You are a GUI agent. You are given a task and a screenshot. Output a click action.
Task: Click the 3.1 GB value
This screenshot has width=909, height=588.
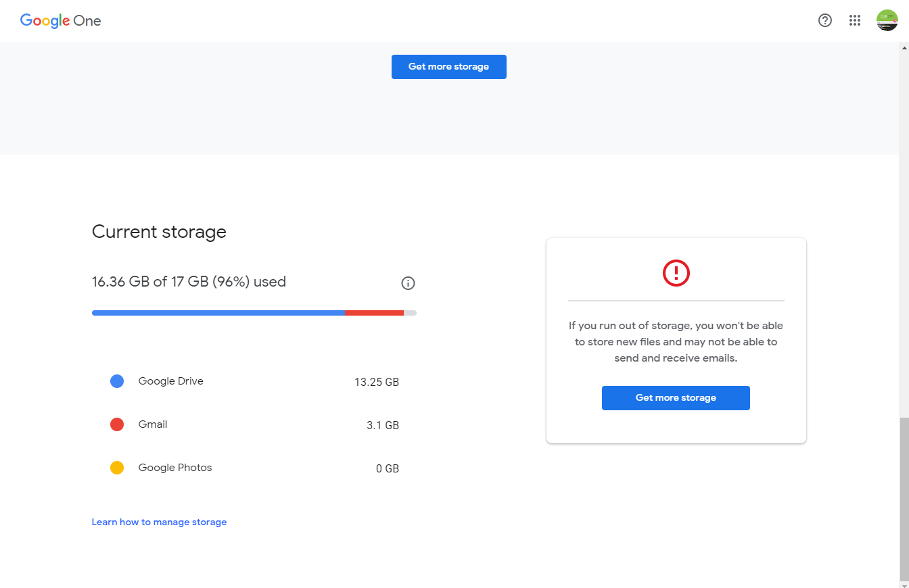(x=383, y=425)
